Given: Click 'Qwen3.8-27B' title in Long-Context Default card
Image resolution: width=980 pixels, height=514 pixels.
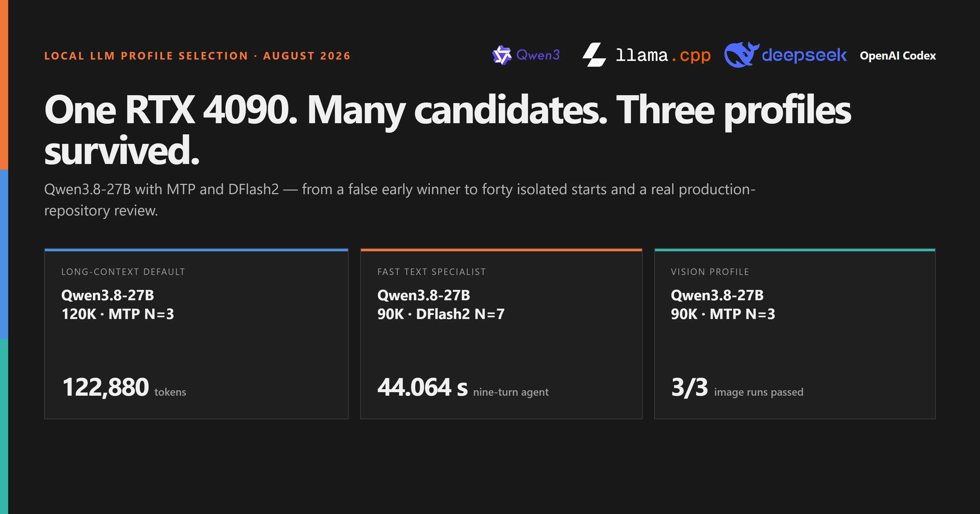Looking at the screenshot, I should pos(108,295).
